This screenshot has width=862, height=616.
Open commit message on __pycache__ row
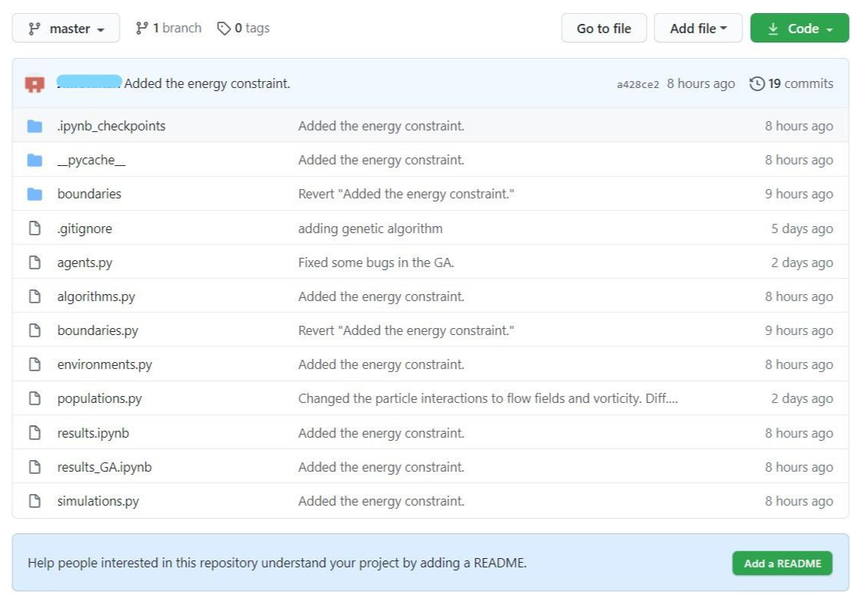click(x=381, y=160)
